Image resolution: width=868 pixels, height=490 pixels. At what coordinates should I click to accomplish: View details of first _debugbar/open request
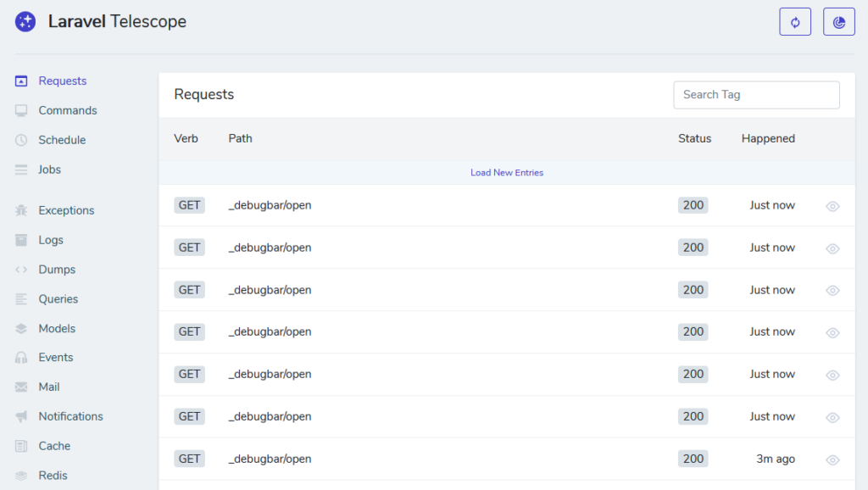[832, 206]
